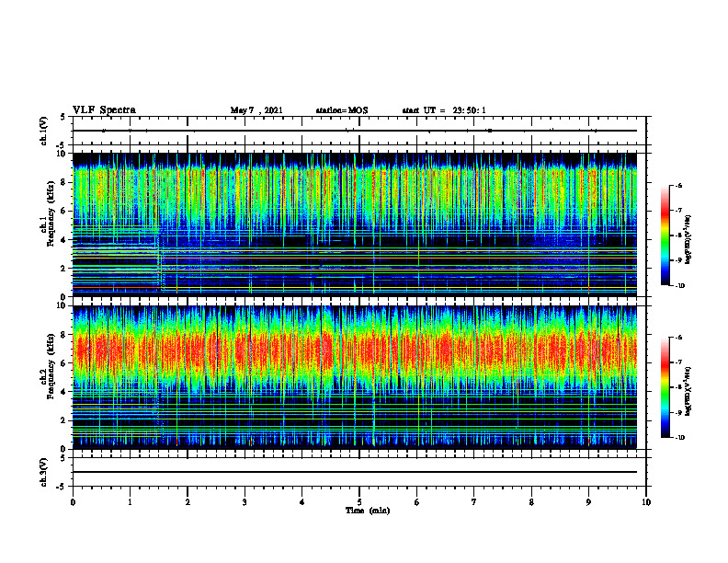Click the "2" label on the time axis

(x=188, y=502)
